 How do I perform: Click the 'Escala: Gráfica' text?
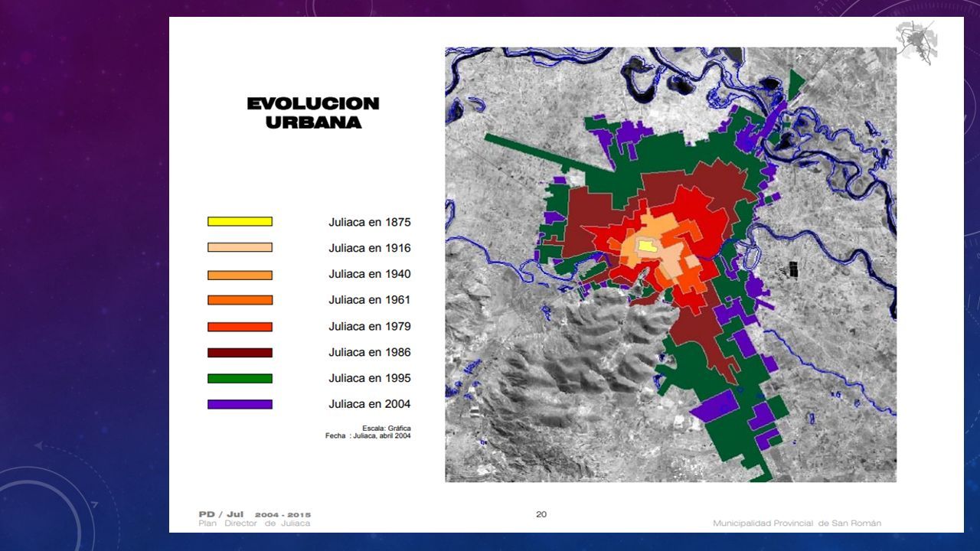click(x=386, y=428)
